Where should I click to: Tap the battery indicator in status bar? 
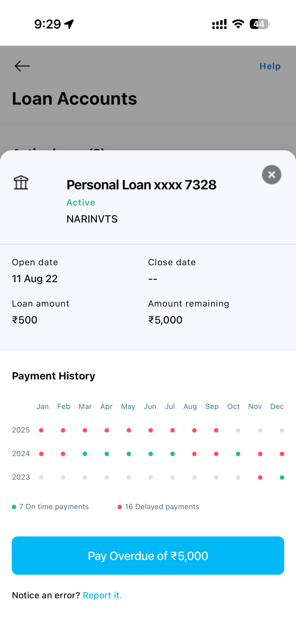260,24
